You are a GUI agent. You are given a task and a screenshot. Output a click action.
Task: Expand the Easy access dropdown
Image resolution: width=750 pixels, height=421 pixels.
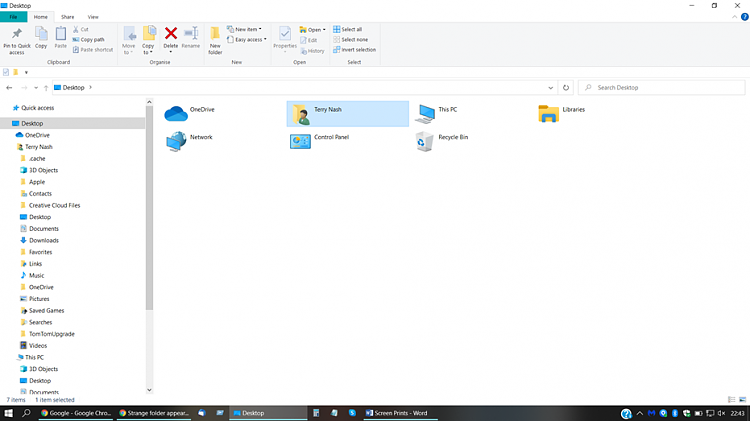point(247,39)
